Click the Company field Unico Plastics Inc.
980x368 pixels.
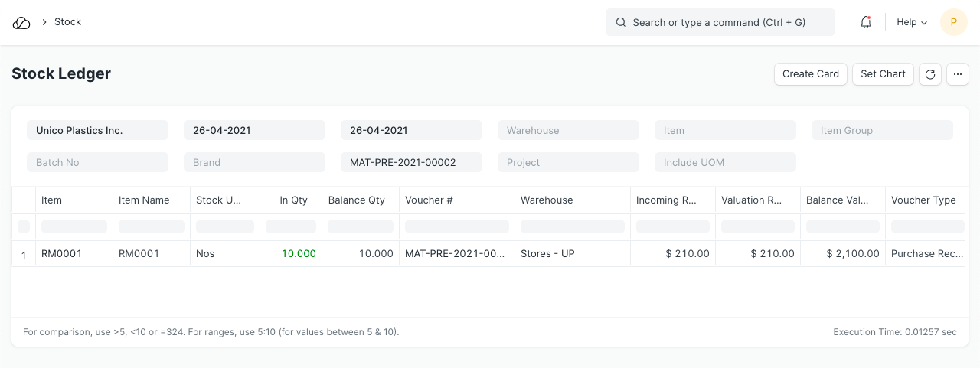click(x=97, y=131)
